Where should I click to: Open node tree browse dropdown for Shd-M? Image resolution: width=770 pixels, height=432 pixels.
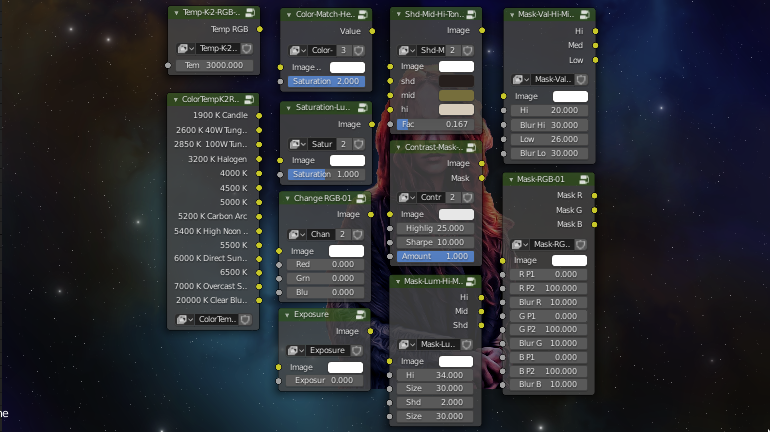[x=407, y=50]
